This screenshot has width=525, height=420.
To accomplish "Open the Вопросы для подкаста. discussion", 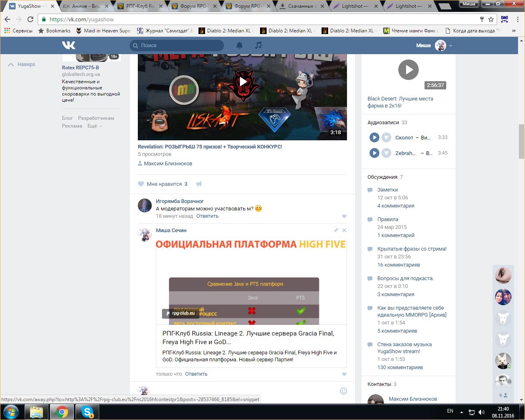I will [405, 278].
